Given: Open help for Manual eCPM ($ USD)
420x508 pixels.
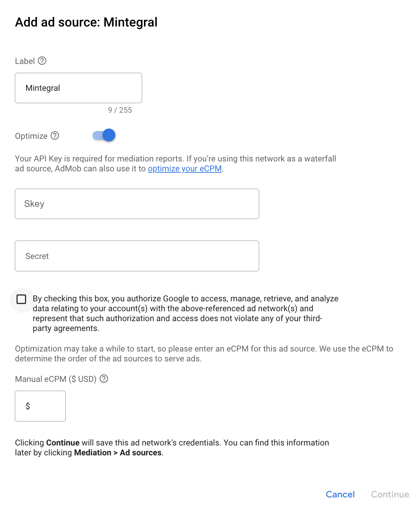Looking at the screenshot, I should [x=104, y=379].
